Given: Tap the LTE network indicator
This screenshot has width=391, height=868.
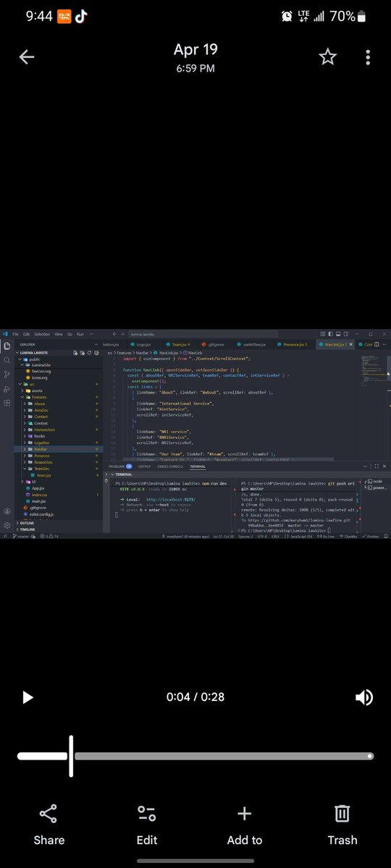Looking at the screenshot, I should pos(303,17).
